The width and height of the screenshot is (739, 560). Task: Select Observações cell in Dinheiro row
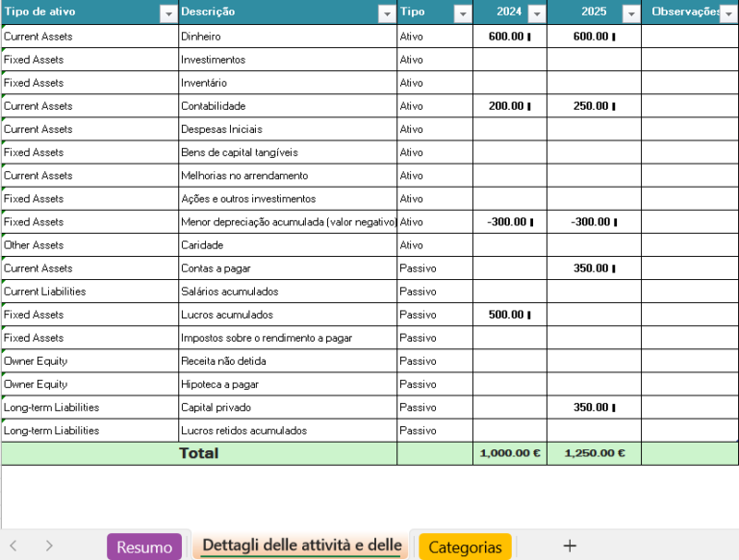[690, 37]
